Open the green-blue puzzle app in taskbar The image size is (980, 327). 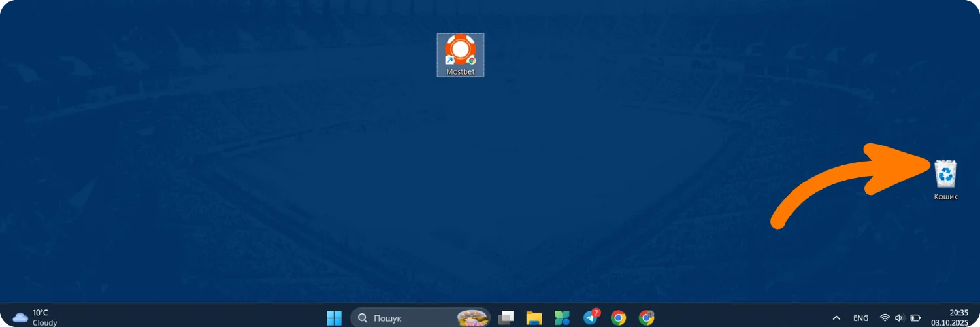[563, 318]
